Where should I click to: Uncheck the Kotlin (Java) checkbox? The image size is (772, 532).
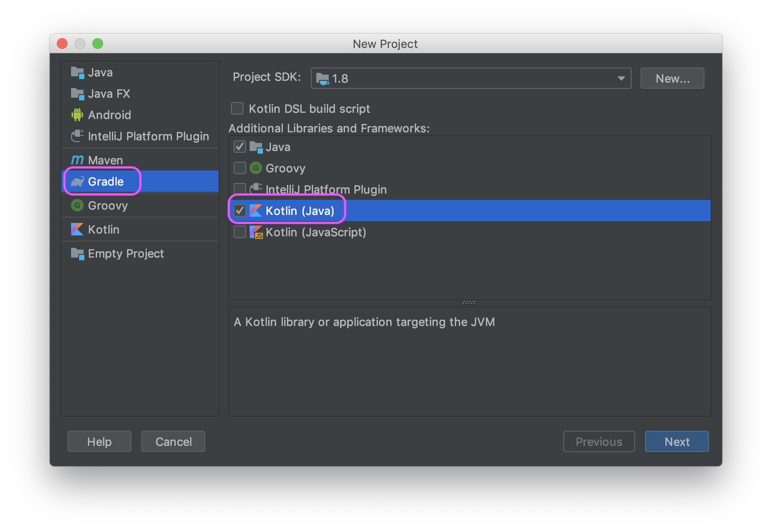click(240, 210)
